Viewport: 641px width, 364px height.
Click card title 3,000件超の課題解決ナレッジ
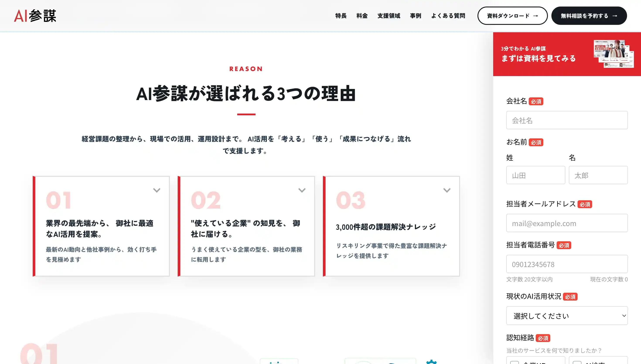pos(386,227)
